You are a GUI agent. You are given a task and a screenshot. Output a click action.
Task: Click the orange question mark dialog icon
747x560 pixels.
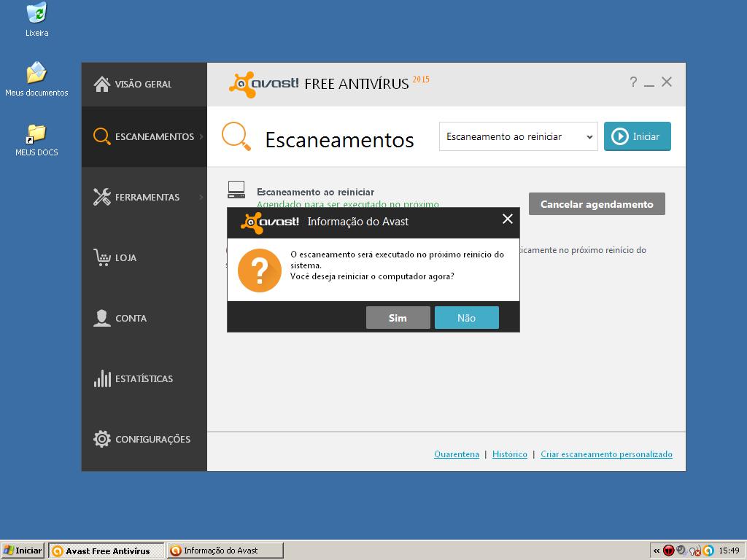pos(260,271)
